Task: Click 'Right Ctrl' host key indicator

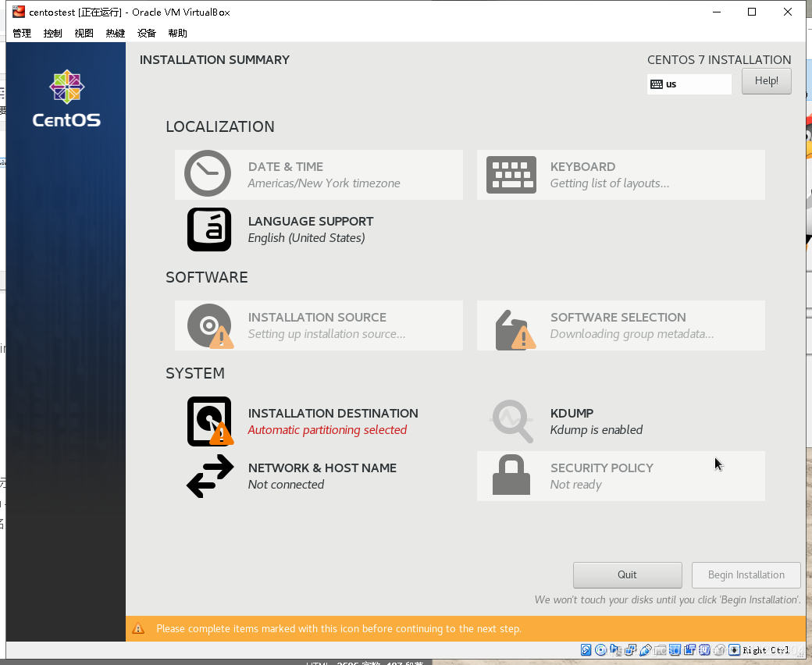Action: (x=766, y=650)
